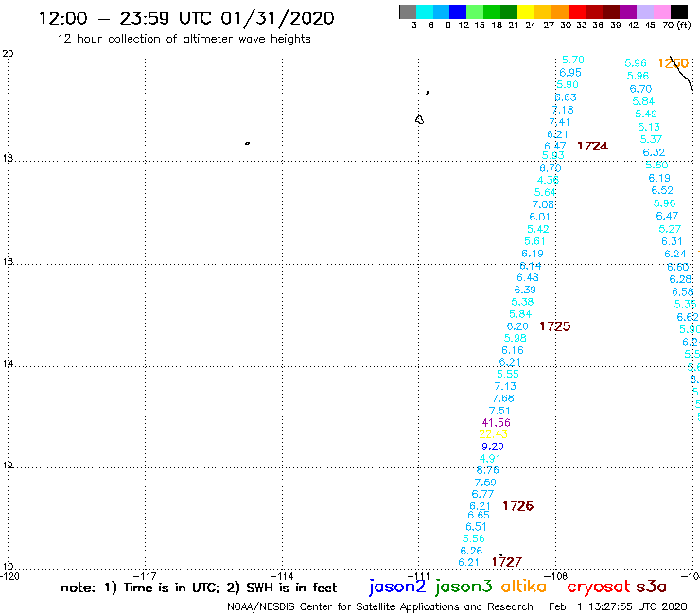Click the 6.95 wave height value
The height and width of the screenshot is (615, 700).
coord(570,72)
